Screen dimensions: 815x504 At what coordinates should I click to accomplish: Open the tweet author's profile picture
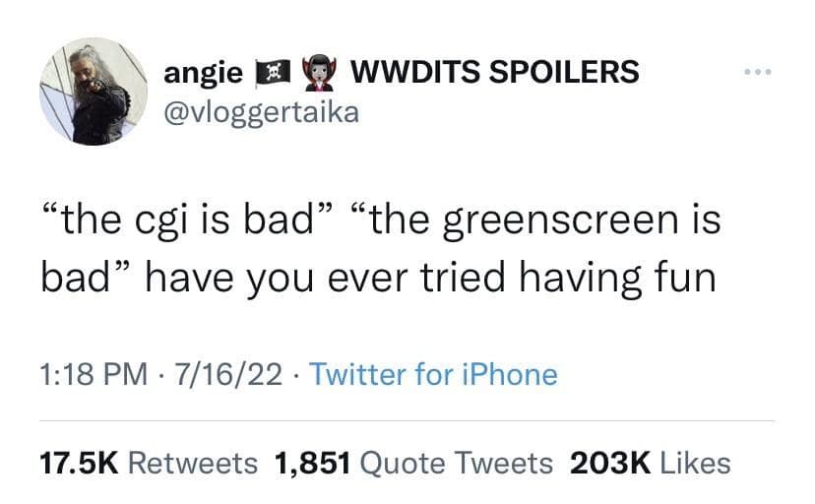coord(94,92)
